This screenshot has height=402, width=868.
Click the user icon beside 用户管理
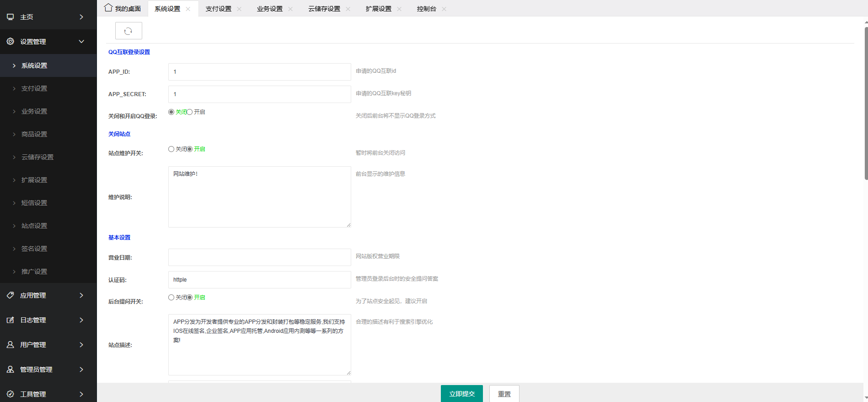[10, 345]
